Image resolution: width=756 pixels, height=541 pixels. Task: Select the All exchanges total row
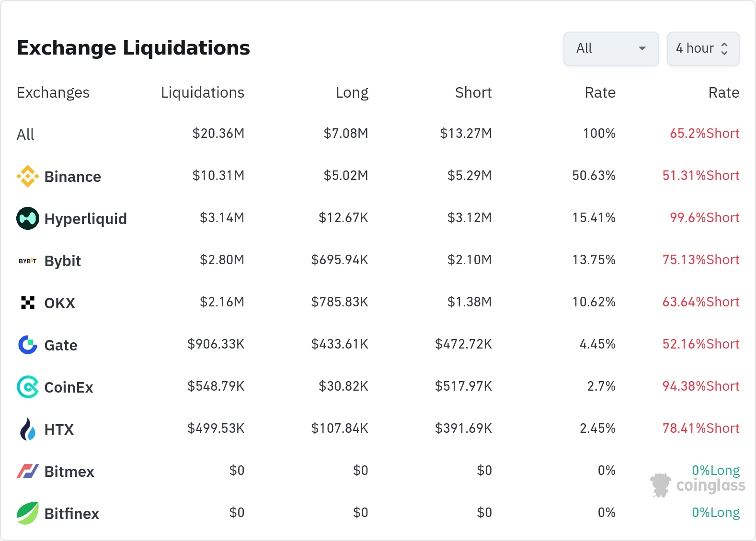(x=26, y=135)
